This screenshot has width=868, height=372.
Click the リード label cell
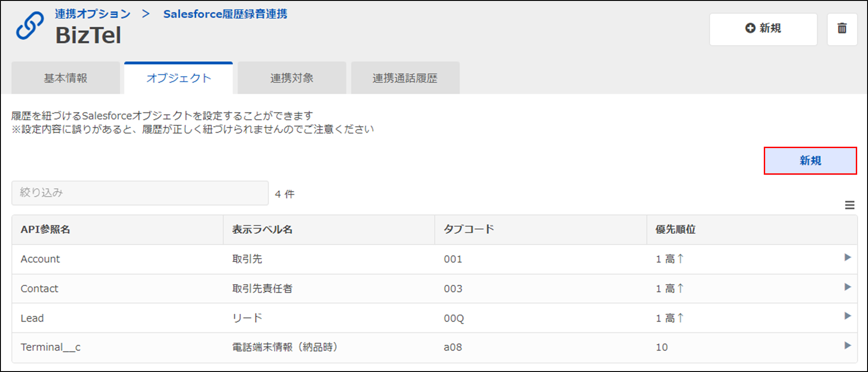247,318
